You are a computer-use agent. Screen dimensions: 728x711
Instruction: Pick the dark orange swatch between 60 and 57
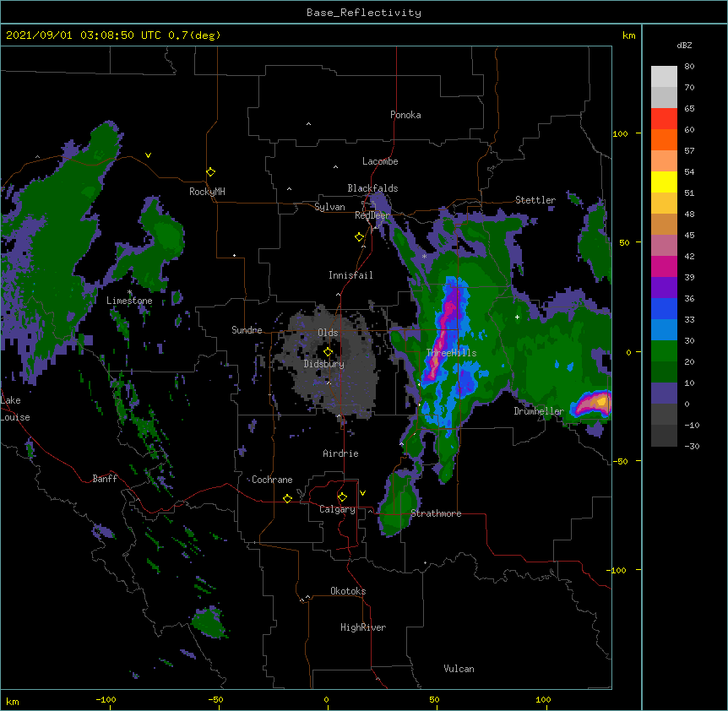(664, 139)
